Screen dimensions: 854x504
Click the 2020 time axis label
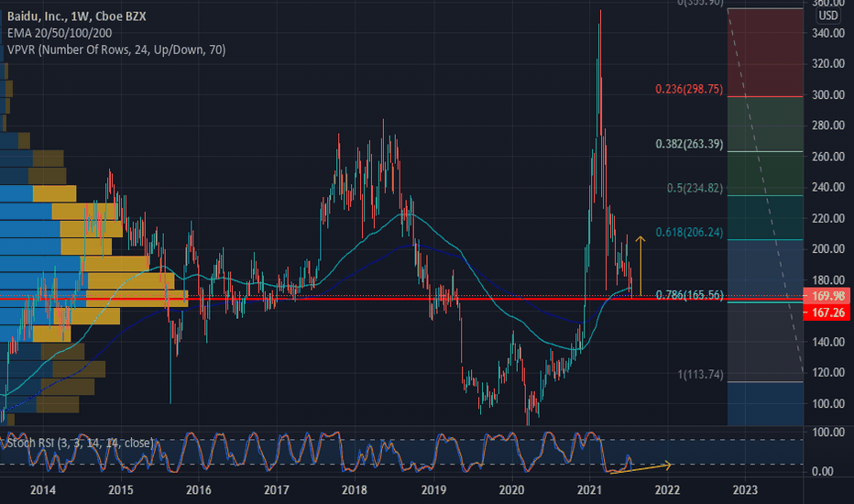[x=511, y=490]
